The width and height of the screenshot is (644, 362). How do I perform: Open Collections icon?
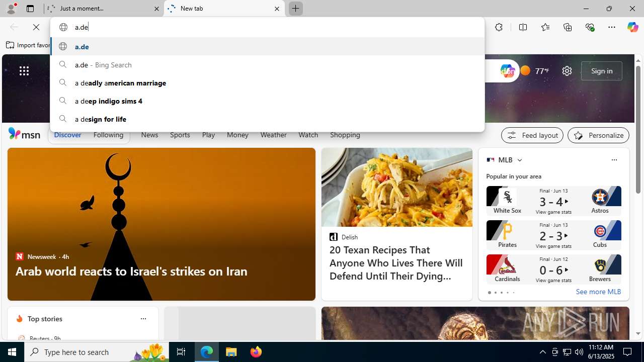(568, 27)
